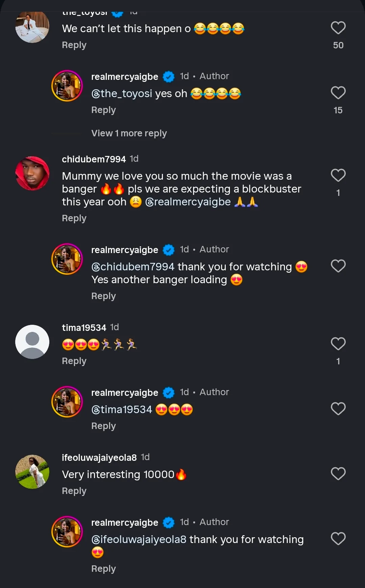365x588 pixels.
Task: Heart tima19534's emoji comment
Action: [338, 344]
